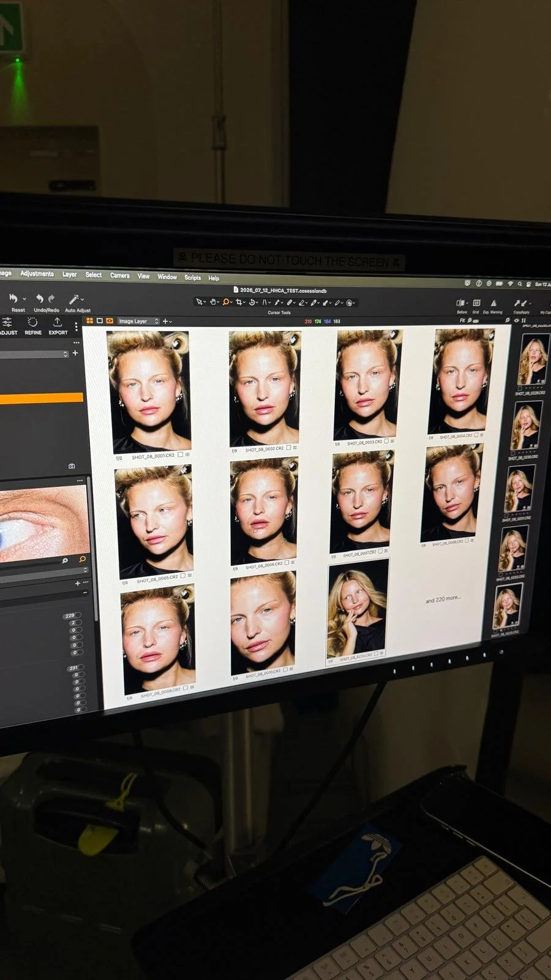Open the Layer menu

69,274
